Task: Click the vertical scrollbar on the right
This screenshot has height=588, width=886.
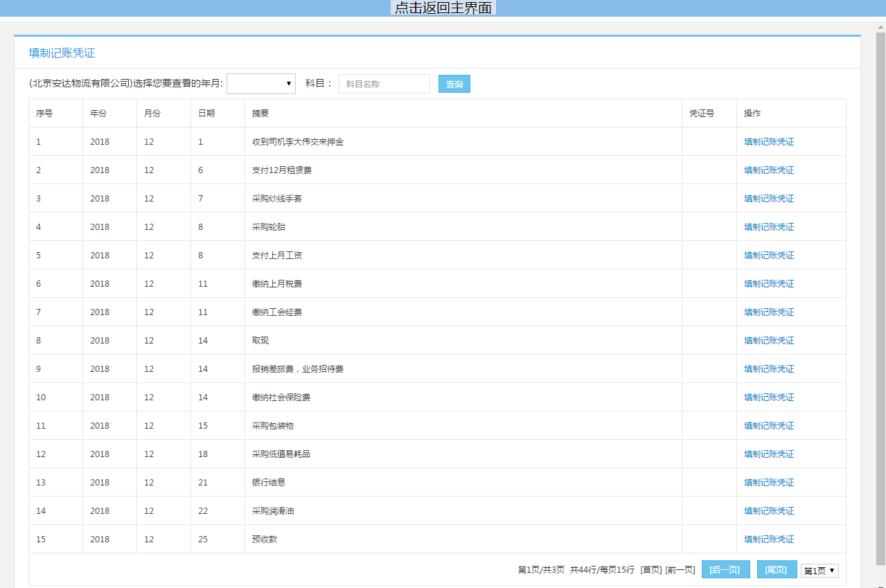Action: tap(880, 277)
